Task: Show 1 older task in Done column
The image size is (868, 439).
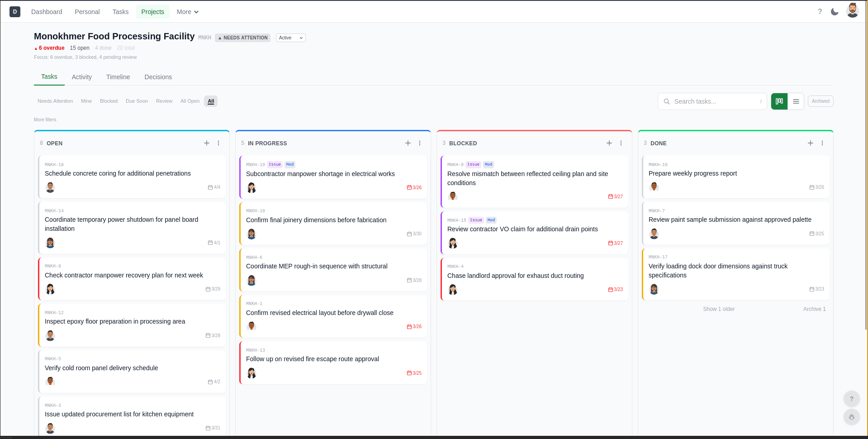Action: coord(718,309)
